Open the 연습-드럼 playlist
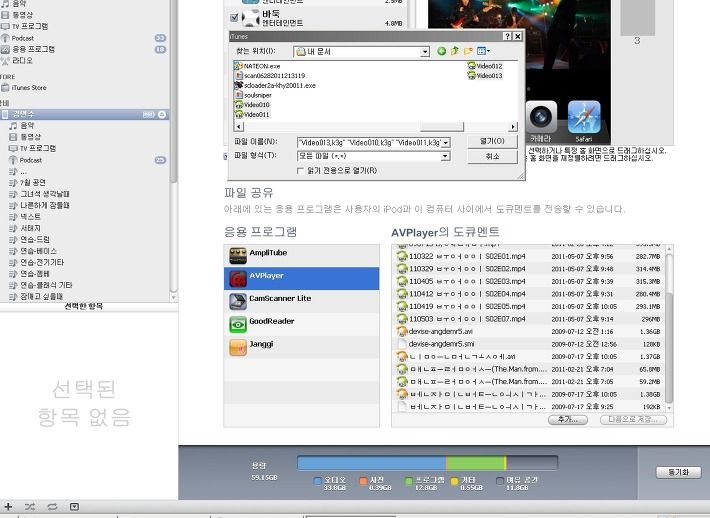Viewport: 710px width, 518px height. click(x=29, y=240)
